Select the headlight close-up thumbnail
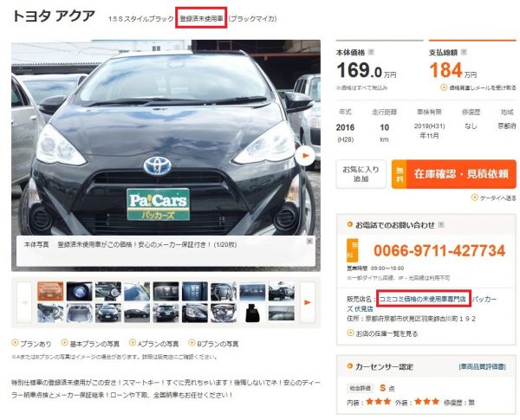The height and width of the screenshot is (420, 520). click(195, 313)
